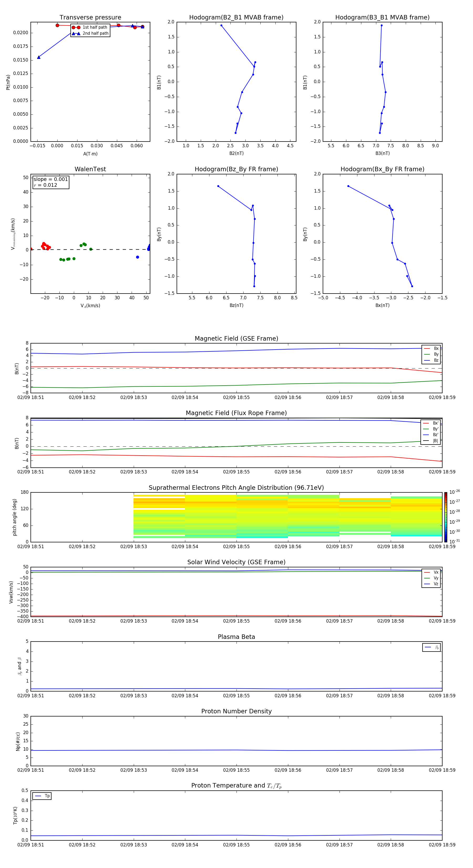
Task: Click 'Bz' in the GSE Frame legend
Action: pyautogui.click(x=436, y=360)
